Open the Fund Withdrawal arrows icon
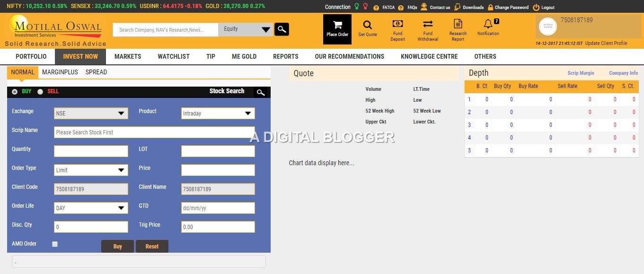 click(x=428, y=24)
